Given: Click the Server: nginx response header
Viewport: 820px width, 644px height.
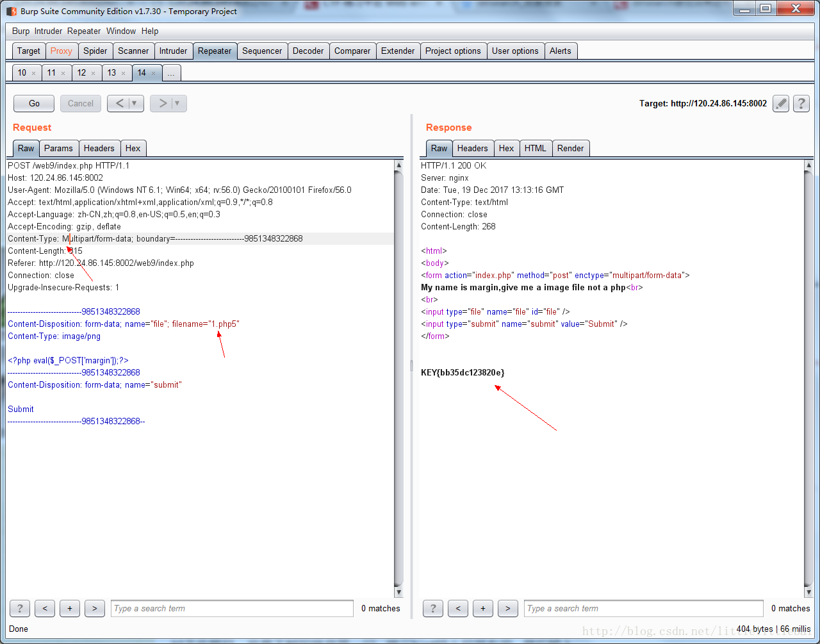Looking at the screenshot, I should (445, 178).
